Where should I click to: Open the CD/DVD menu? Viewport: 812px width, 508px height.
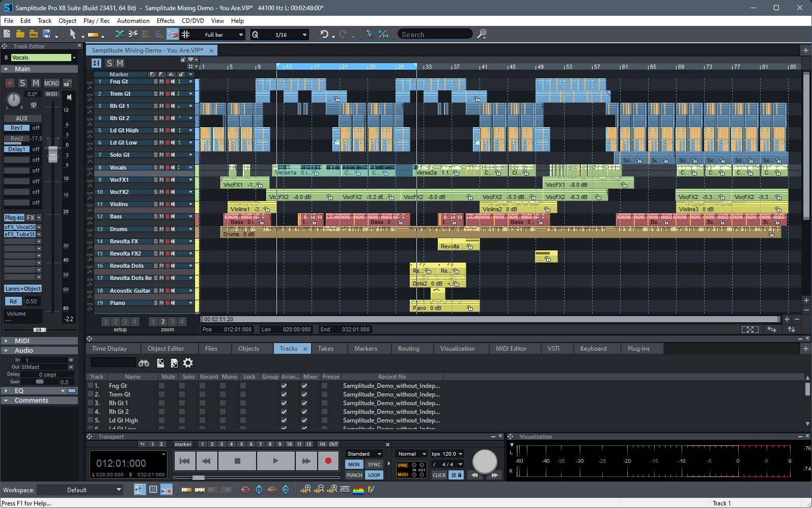(x=193, y=21)
